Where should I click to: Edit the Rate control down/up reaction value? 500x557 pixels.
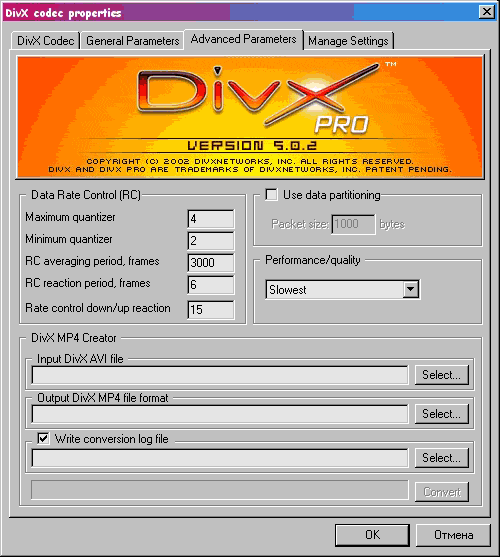pyautogui.click(x=211, y=310)
